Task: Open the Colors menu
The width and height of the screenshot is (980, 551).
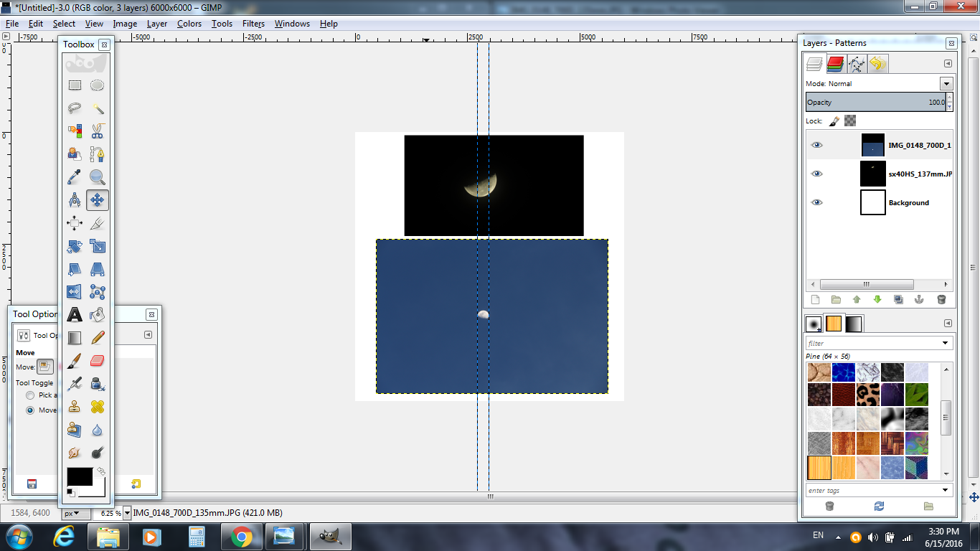Action: click(189, 24)
